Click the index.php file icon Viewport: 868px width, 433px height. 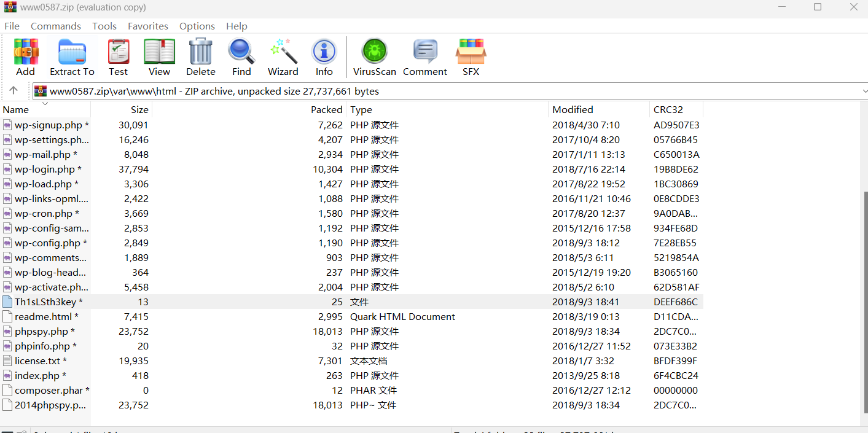[x=7, y=375]
